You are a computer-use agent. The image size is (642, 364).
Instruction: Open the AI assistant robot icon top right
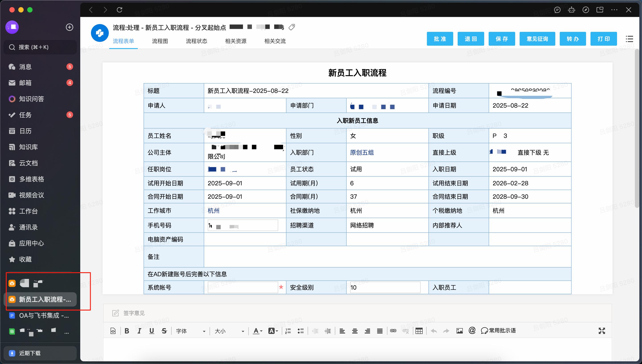[572, 10]
